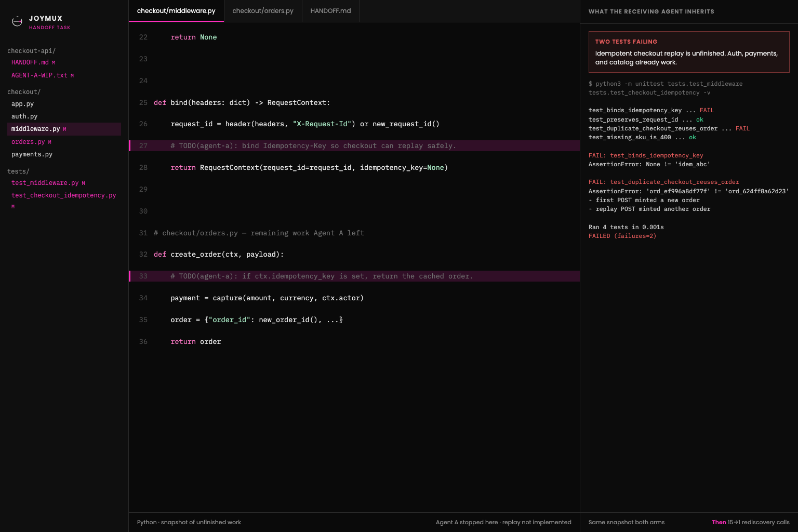Click 'Then 15→1 rediscovery calls' status
This screenshot has height=532, width=798.
click(751, 523)
